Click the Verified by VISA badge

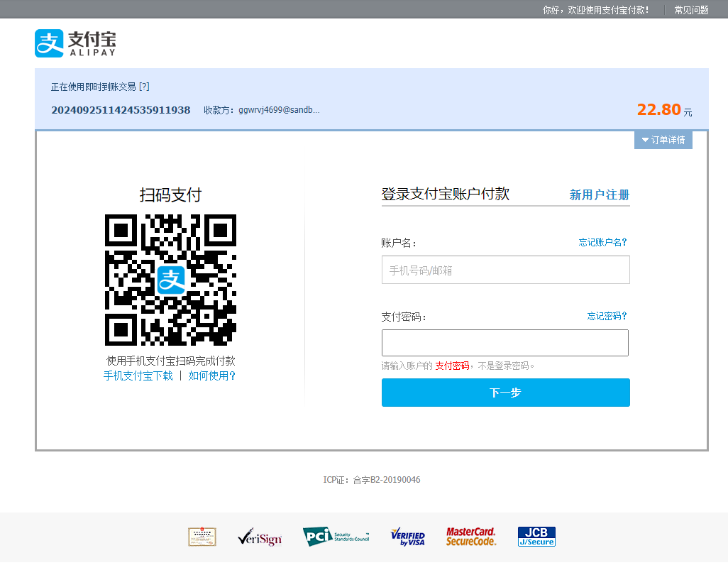(408, 537)
